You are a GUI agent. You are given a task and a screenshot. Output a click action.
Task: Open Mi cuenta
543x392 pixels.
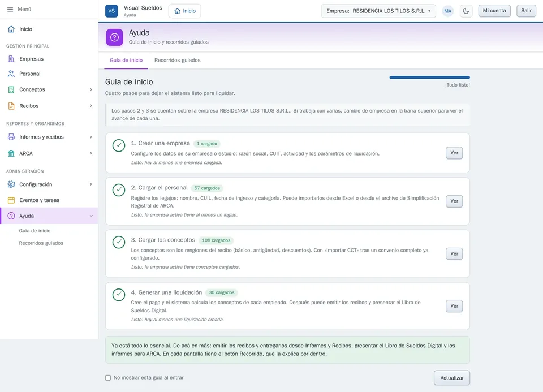[x=494, y=11]
